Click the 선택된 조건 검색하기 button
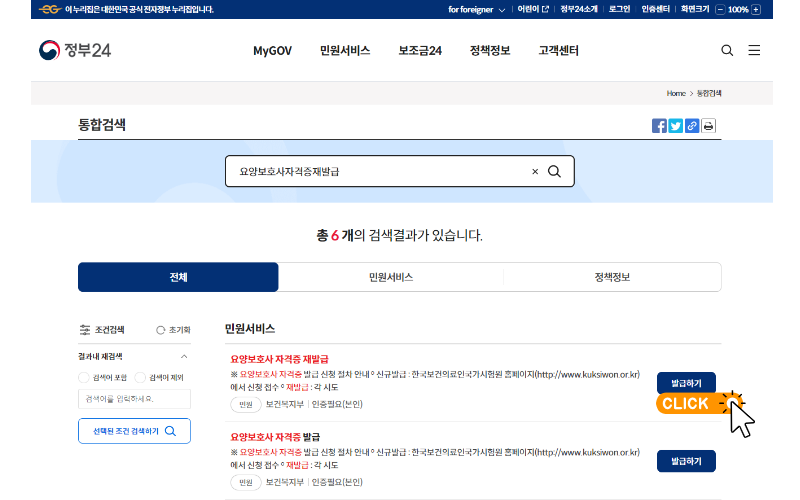Screen dimensions: 800x500 pos(134,431)
